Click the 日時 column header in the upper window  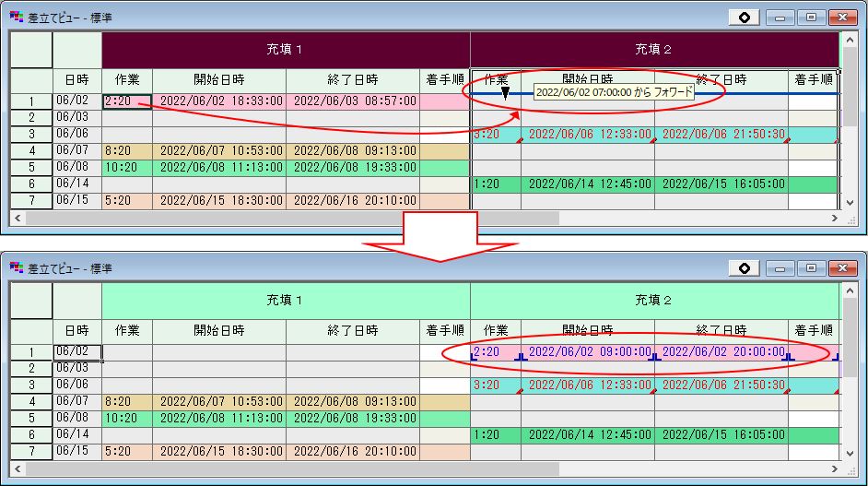tap(77, 80)
